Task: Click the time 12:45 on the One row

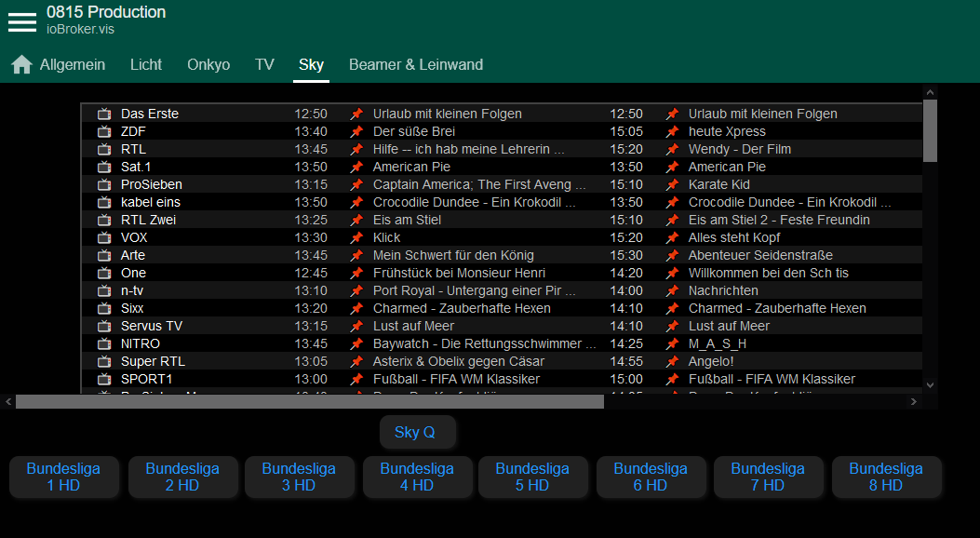Action: tap(311, 273)
